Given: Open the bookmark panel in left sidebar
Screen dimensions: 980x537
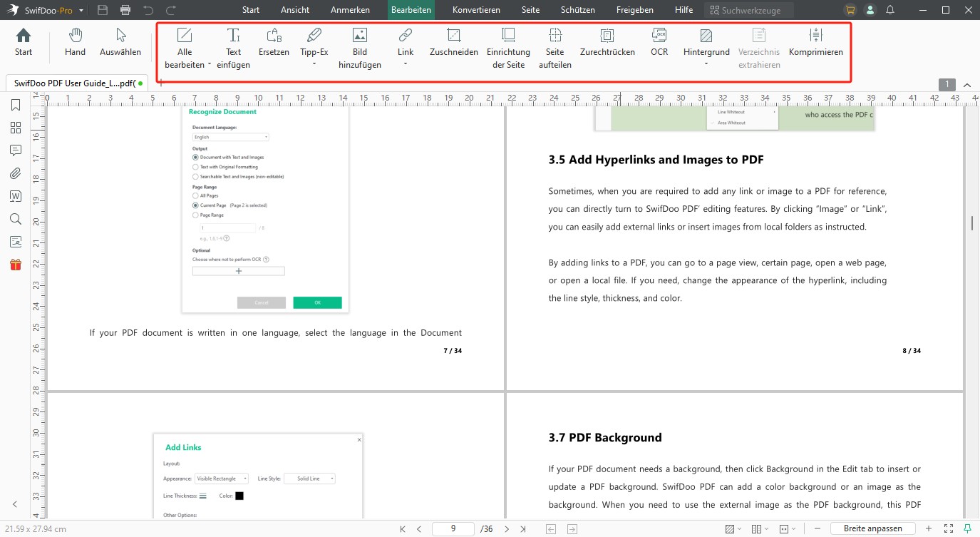Looking at the screenshot, I should (15, 105).
